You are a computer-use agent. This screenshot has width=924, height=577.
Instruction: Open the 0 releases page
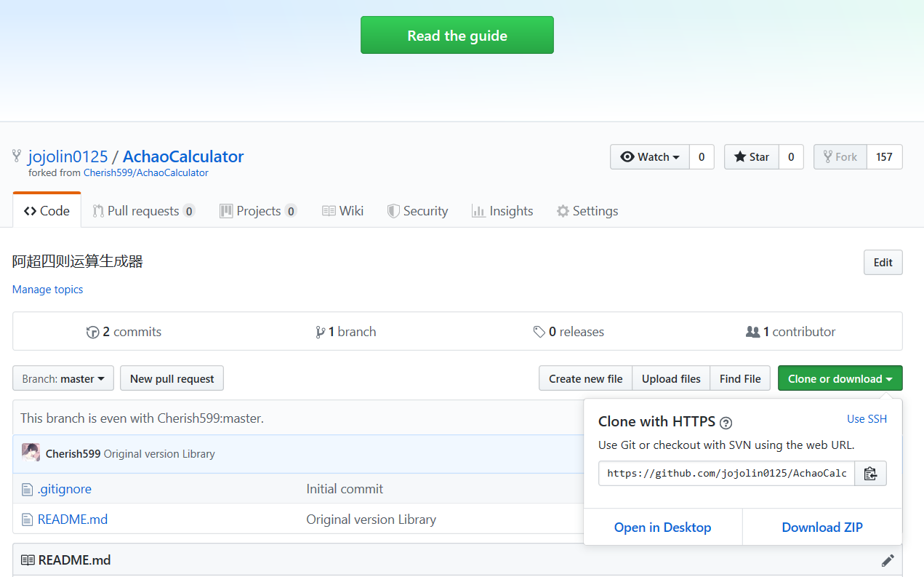pyautogui.click(x=569, y=332)
